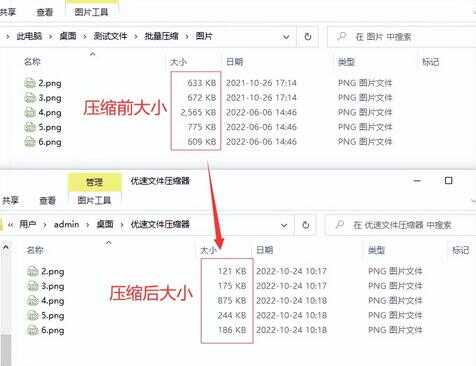Go to 用户 in lower breadcrumb

pos(28,224)
